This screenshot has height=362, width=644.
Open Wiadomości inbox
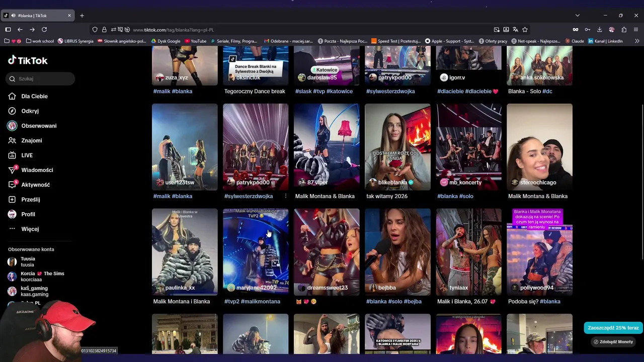coord(37,170)
